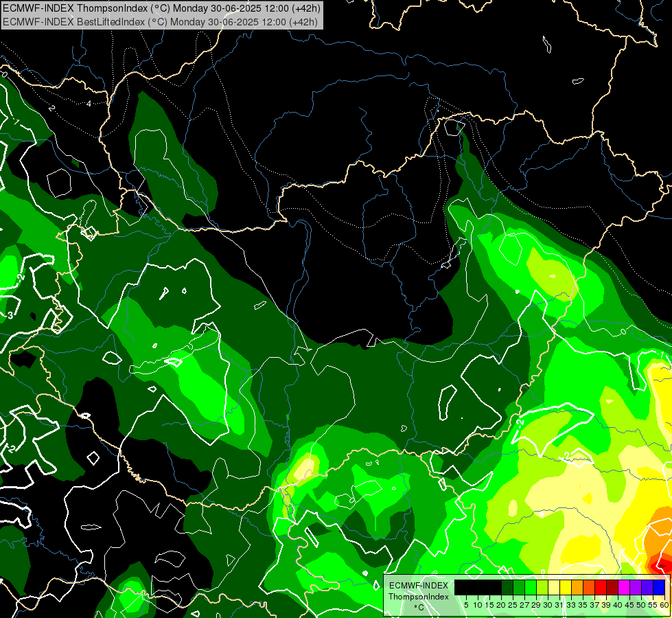The image size is (672, 618).
Task: Pick the magenta 40–45 legend swatch
Action: pyautogui.click(x=624, y=587)
